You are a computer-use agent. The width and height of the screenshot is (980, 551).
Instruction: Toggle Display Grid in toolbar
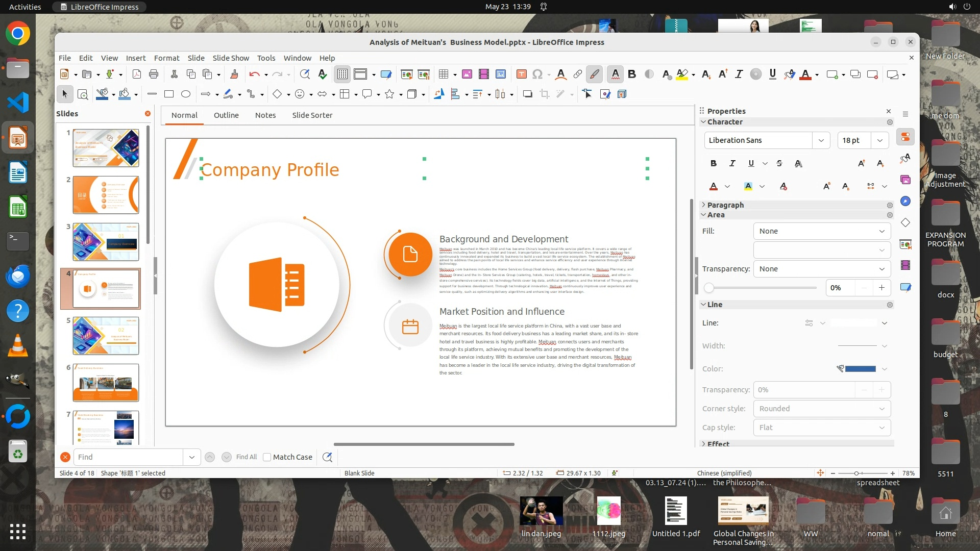pyautogui.click(x=342, y=74)
